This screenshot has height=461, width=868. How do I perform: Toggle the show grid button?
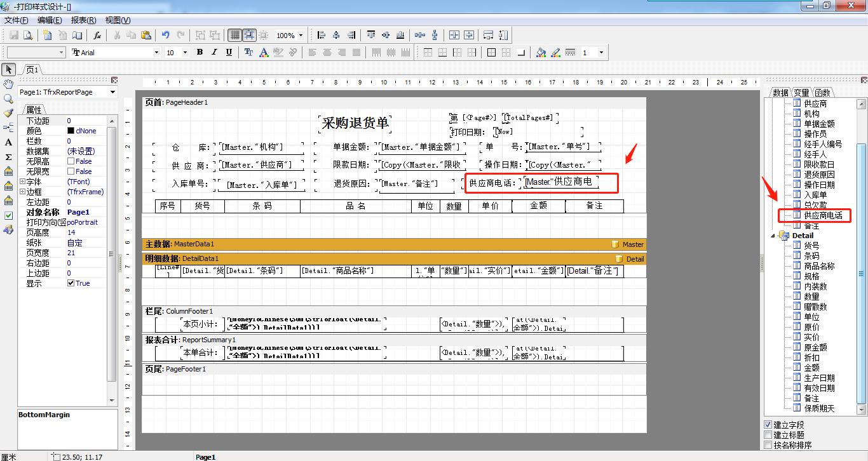[x=234, y=36]
